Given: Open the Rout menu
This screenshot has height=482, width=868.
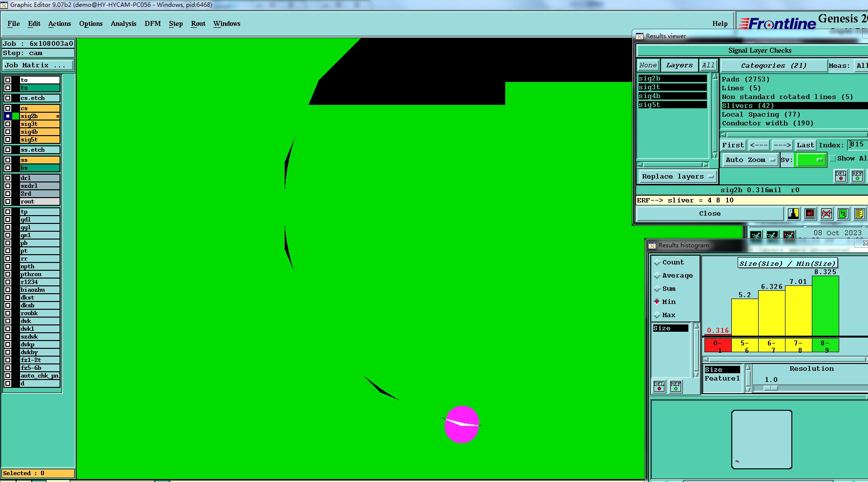Looking at the screenshot, I should (198, 23).
